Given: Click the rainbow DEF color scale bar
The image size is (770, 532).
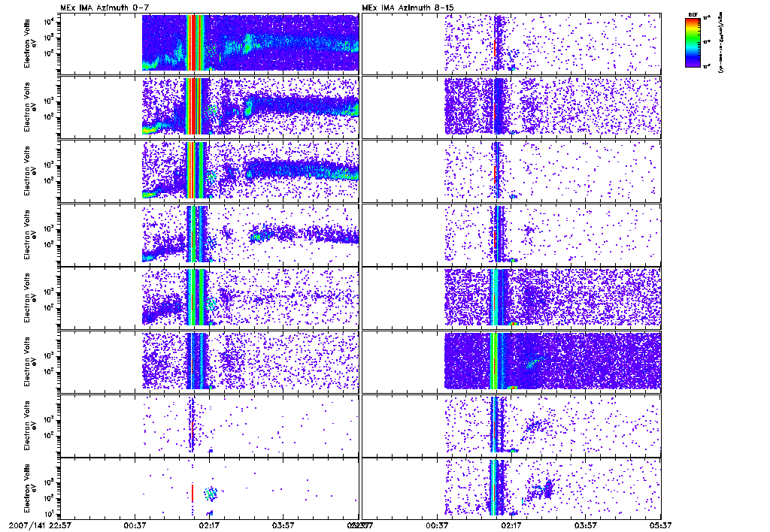Looking at the screenshot, I should [x=693, y=42].
